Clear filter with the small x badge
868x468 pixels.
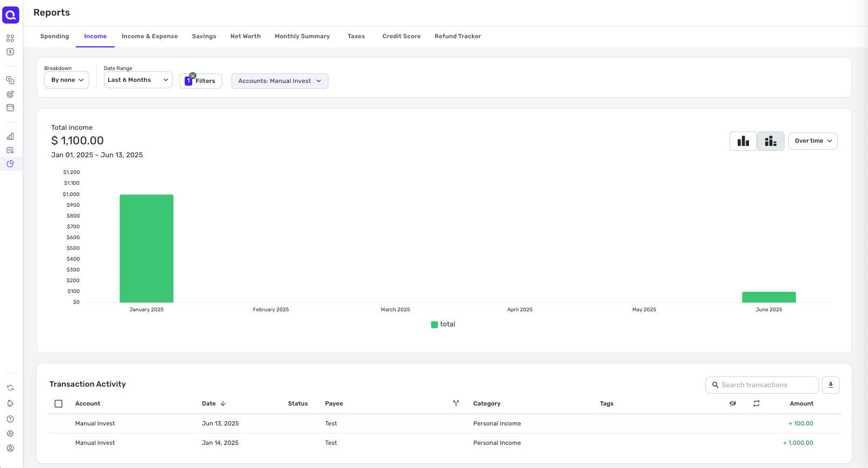193,75
